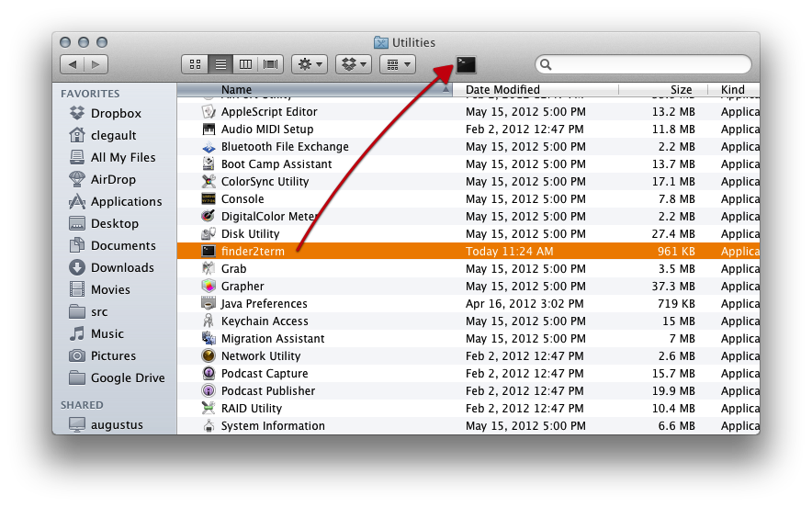Click the 37.3 MB size value
812x507 pixels.
click(673, 286)
